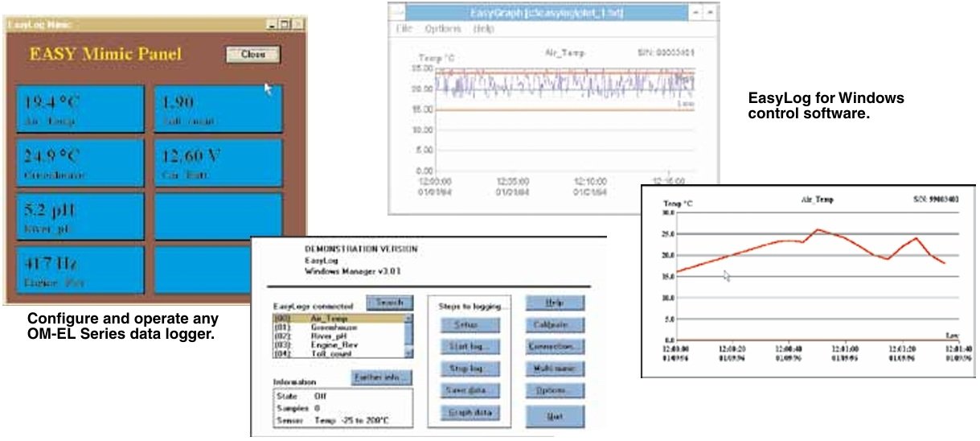Click the Further info button

pos(382,377)
